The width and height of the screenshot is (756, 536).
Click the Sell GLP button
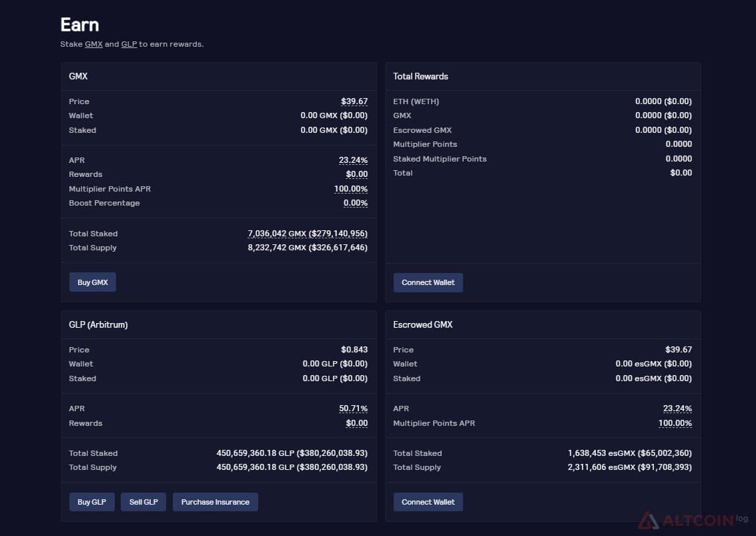coord(143,502)
